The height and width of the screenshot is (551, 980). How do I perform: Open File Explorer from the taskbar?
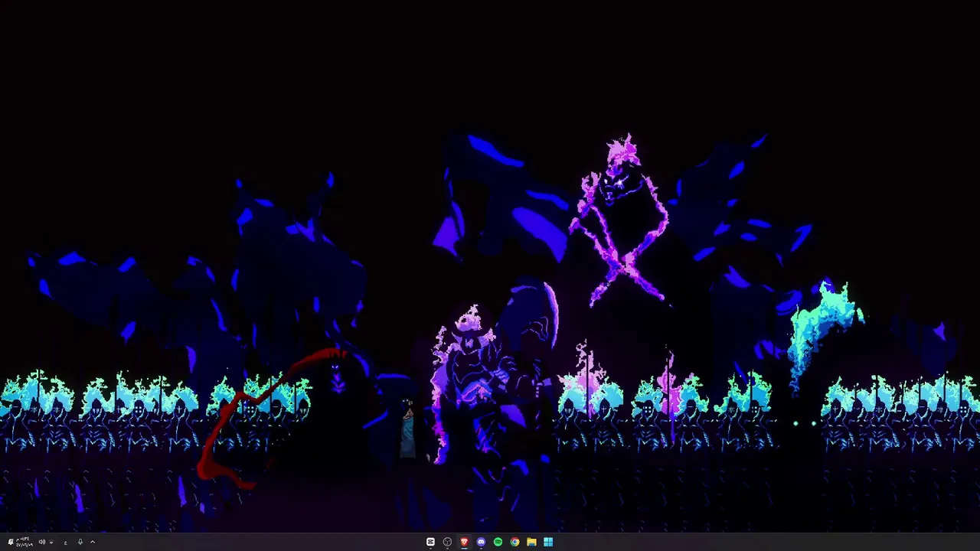[531, 542]
